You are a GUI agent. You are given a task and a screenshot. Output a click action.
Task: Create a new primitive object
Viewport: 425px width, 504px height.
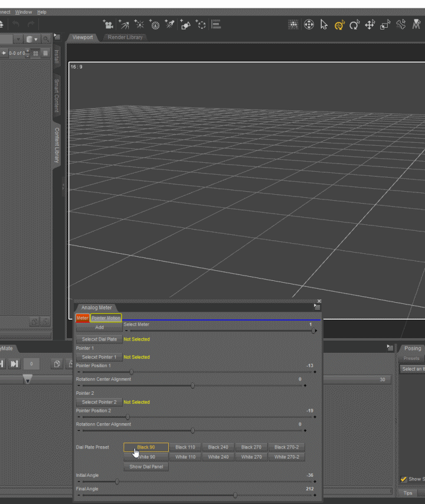(185, 24)
